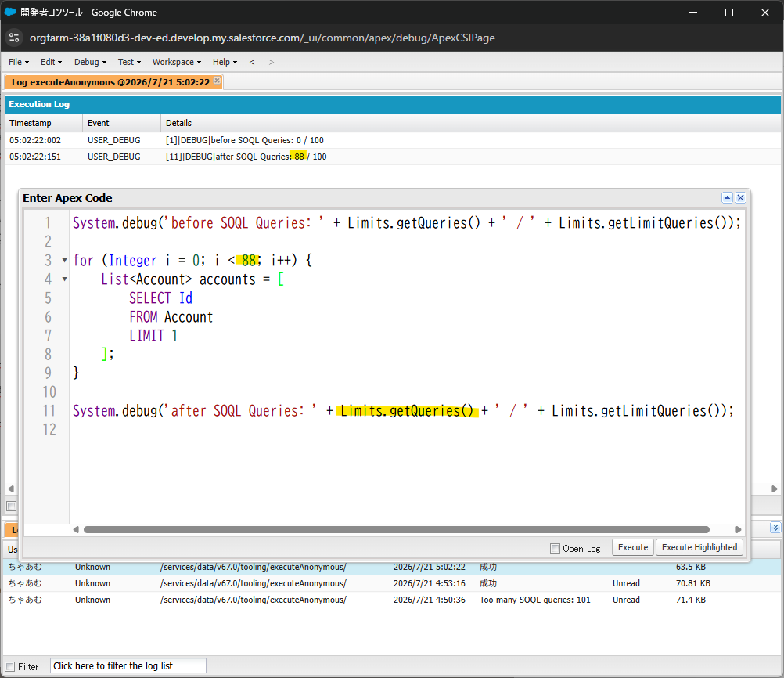Click the Execute Highlighted button
Image resolution: width=784 pixels, height=678 pixels.
coord(699,547)
